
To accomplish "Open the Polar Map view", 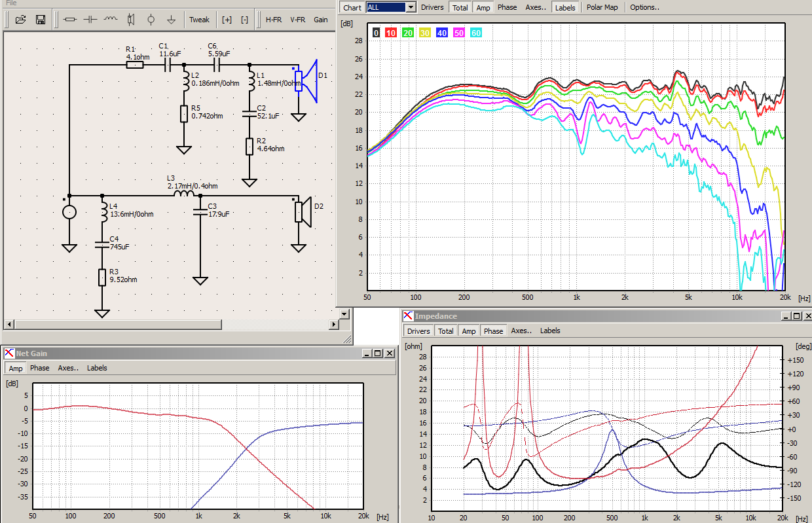I will [602, 8].
